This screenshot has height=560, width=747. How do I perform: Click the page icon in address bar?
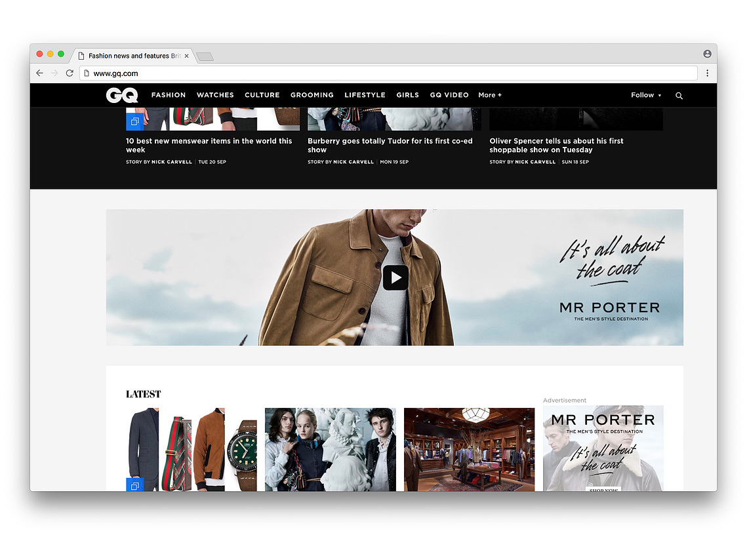[x=86, y=73]
